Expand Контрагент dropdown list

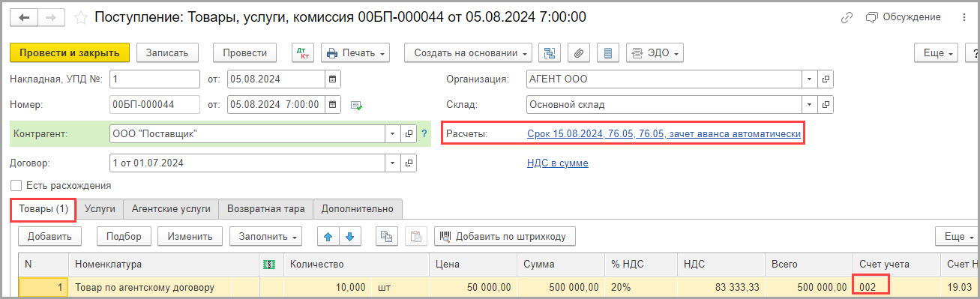coord(394,134)
